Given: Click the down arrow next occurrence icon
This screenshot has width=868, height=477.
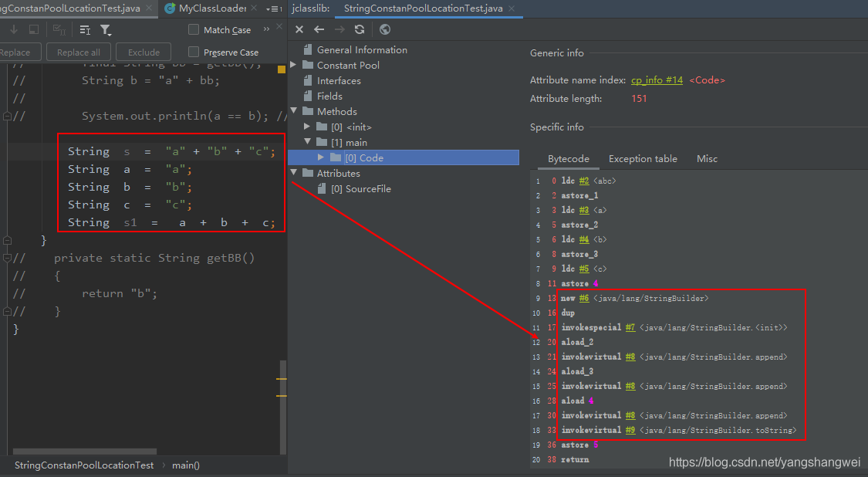Looking at the screenshot, I should click(x=14, y=30).
